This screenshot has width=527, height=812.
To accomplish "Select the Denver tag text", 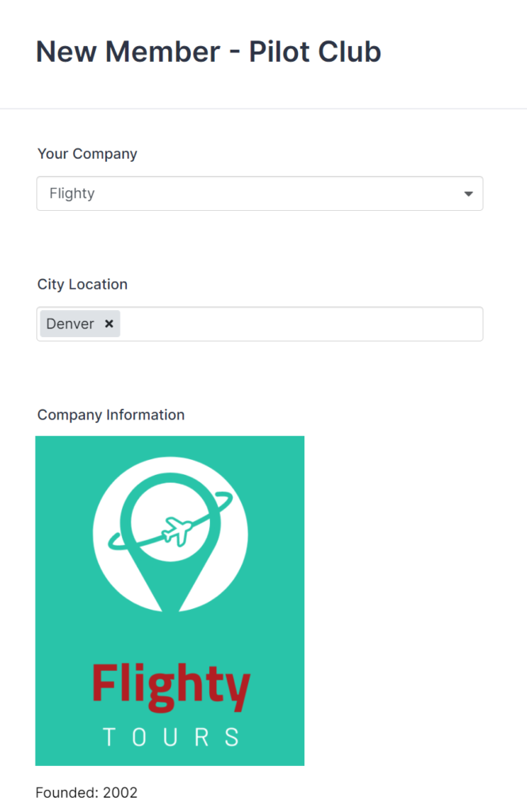I will 71,324.
